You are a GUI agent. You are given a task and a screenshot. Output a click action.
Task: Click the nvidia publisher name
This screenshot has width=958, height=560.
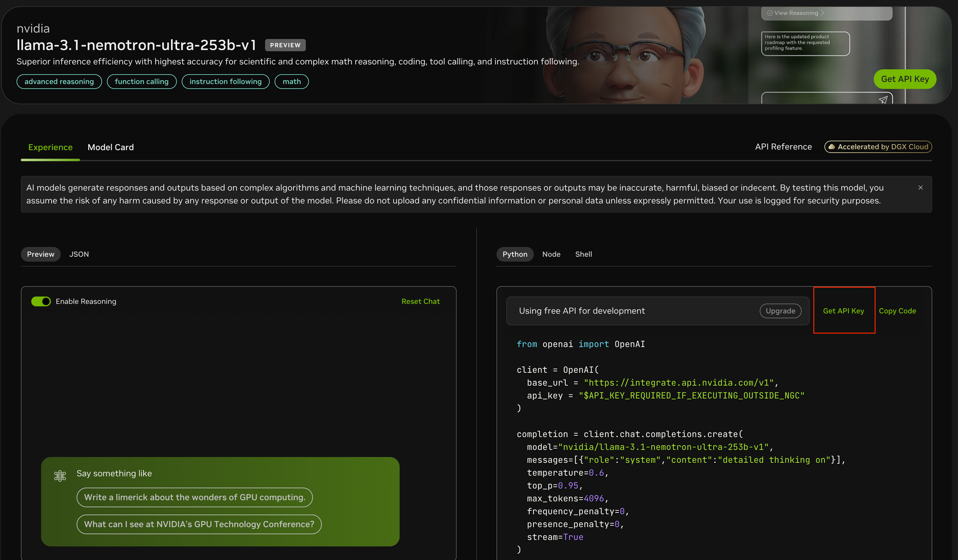[x=33, y=29]
